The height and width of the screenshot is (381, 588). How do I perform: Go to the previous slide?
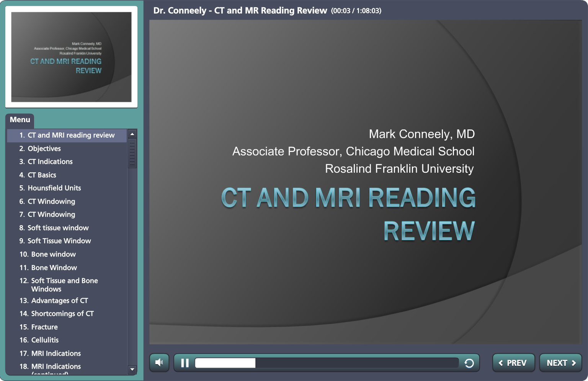[513, 363]
